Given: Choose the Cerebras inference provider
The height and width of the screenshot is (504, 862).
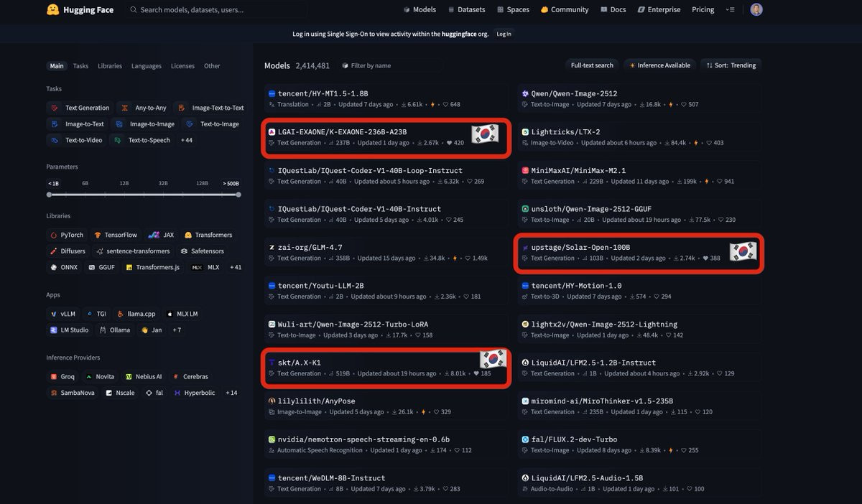Looking at the screenshot, I should pos(190,376).
